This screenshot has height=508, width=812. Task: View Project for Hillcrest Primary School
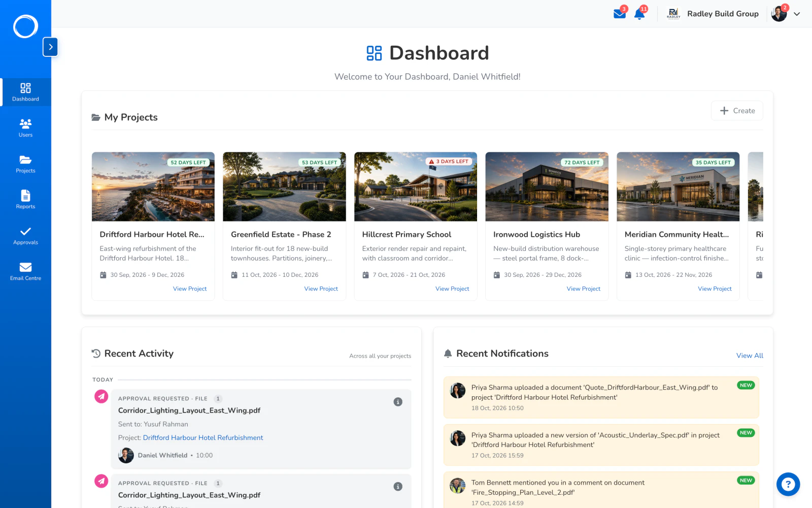(452, 289)
